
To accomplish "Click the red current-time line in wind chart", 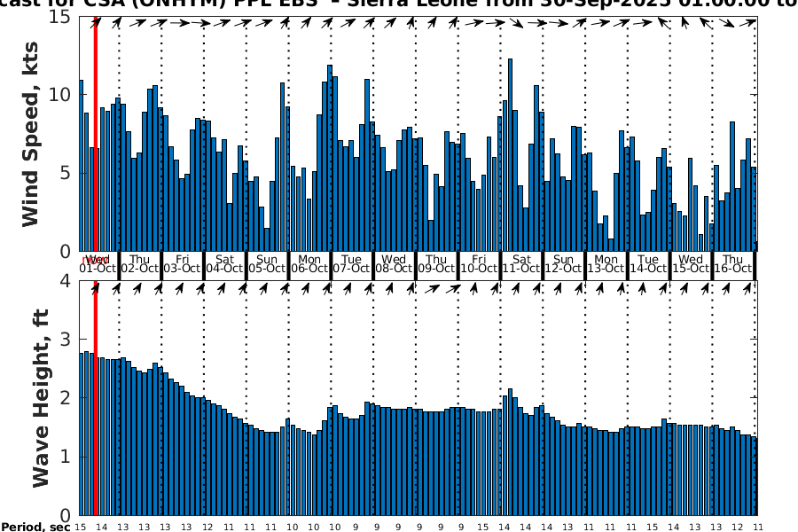I will point(95,133).
